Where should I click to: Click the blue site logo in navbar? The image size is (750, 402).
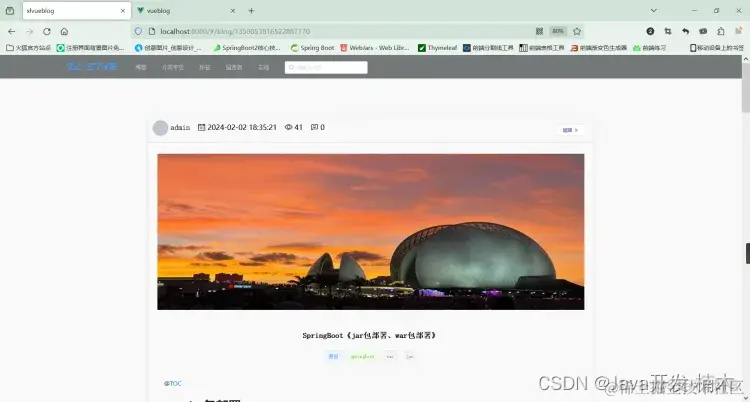click(x=91, y=67)
